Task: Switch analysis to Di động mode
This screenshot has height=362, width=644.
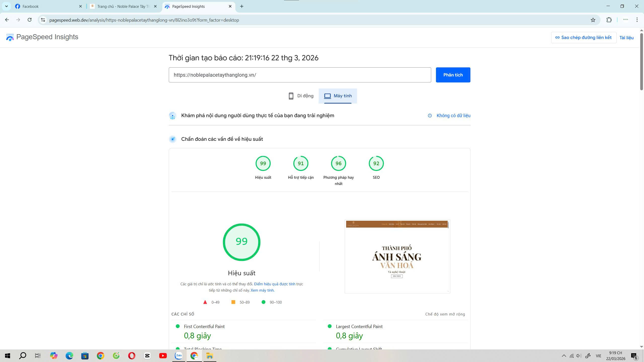Action: tap(300, 96)
